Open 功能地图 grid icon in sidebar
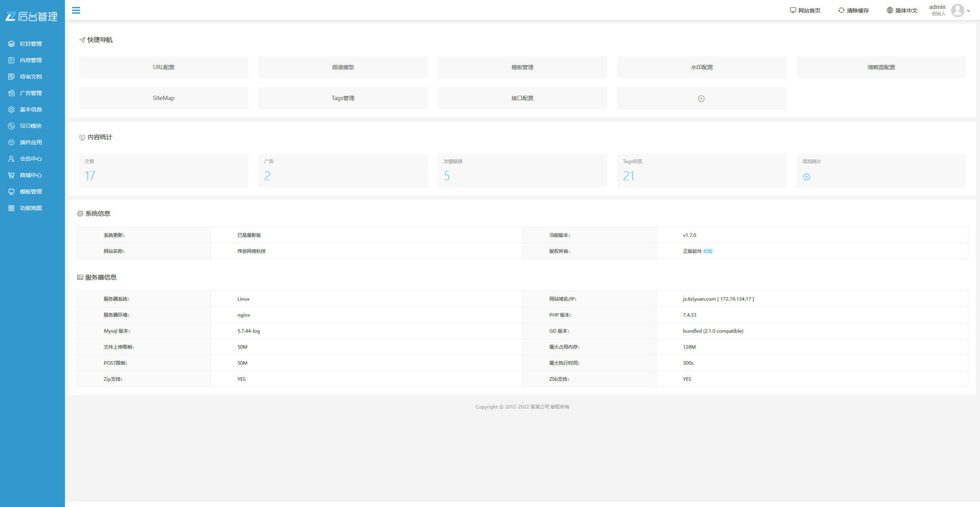The height and width of the screenshot is (507, 980). coord(11,208)
